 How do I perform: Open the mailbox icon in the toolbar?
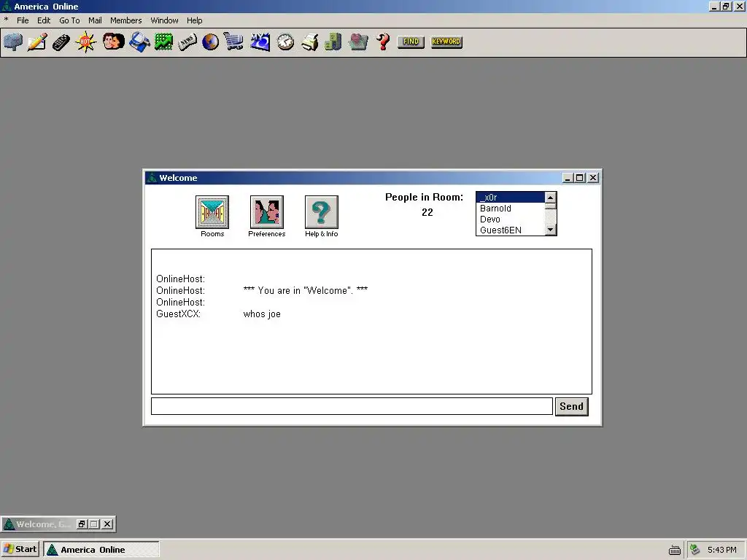tap(13, 42)
